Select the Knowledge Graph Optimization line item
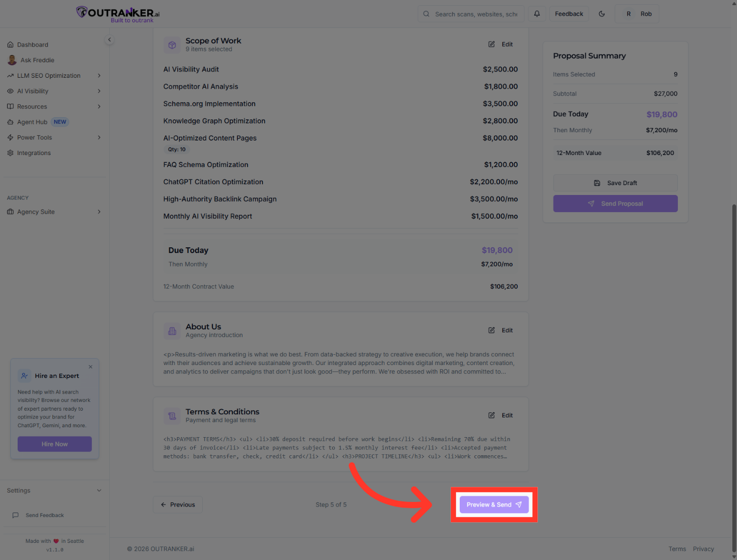Image resolution: width=737 pixels, height=560 pixels. 341,121
